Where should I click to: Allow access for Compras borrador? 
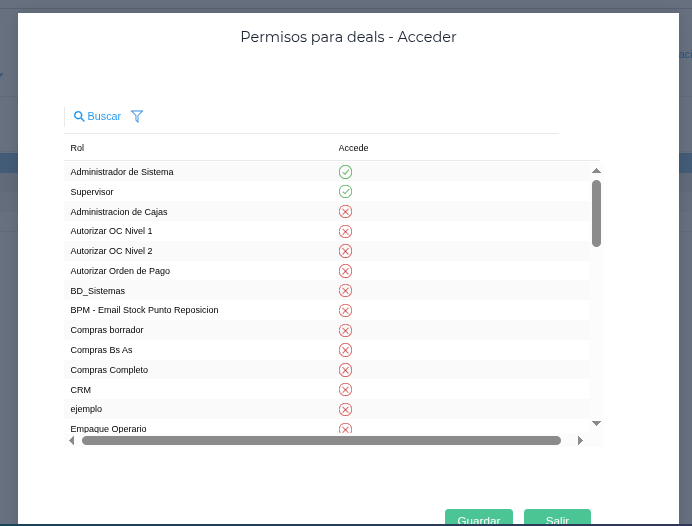345,330
